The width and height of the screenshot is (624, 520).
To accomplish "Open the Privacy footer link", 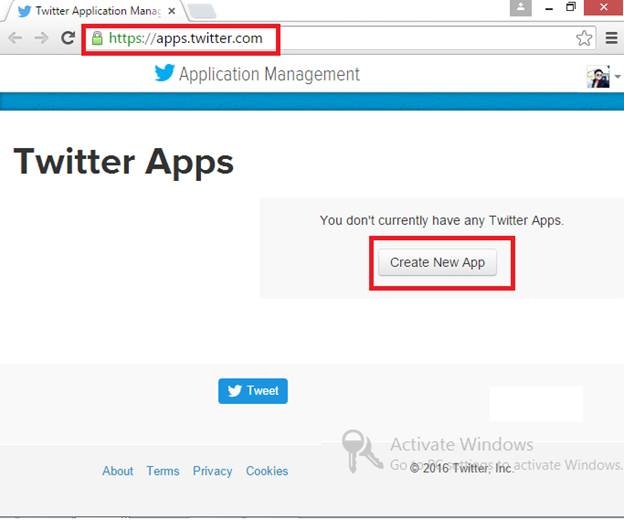I will point(212,471).
